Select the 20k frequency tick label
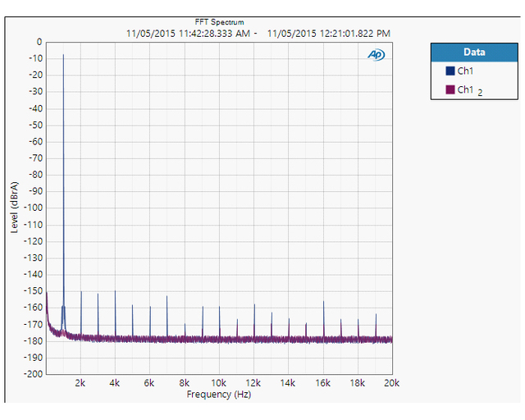Screen dimensions: 525x420 (391, 383)
